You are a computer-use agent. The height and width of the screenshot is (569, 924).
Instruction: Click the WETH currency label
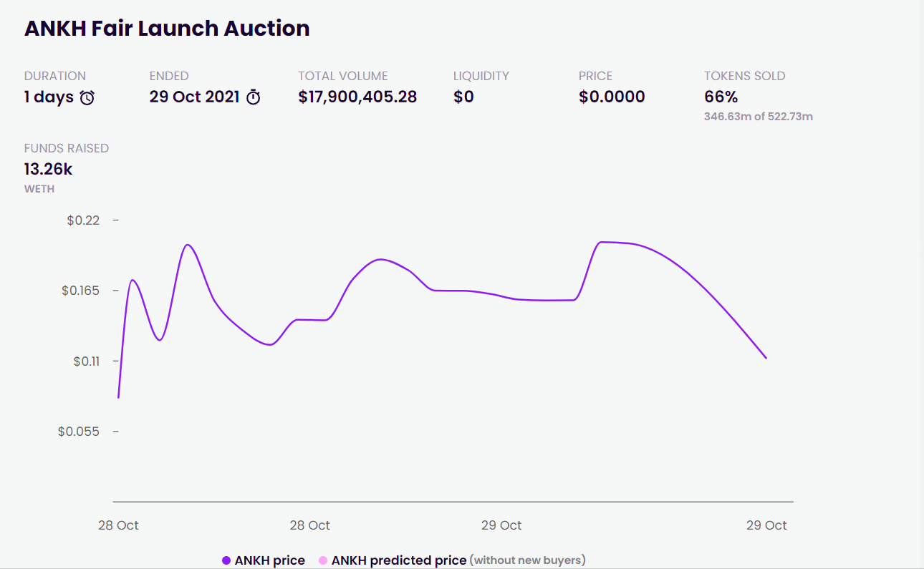click(x=39, y=189)
